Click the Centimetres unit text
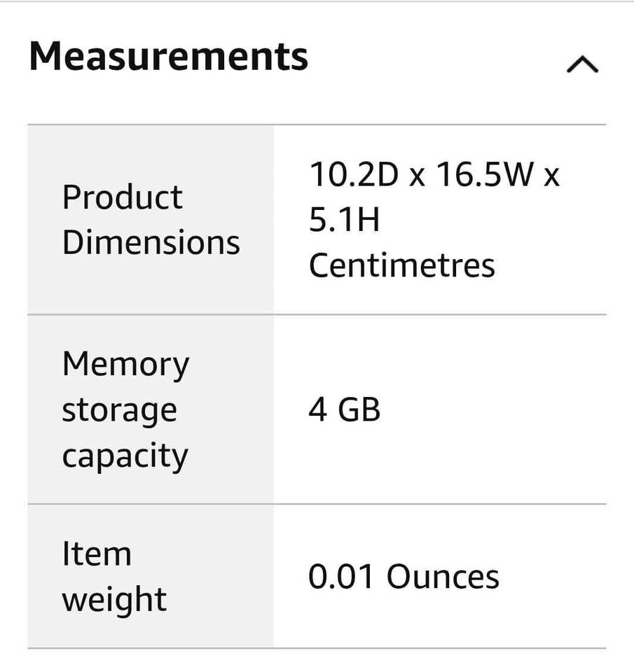The width and height of the screenshot is (634, 672). pos(402,265)
